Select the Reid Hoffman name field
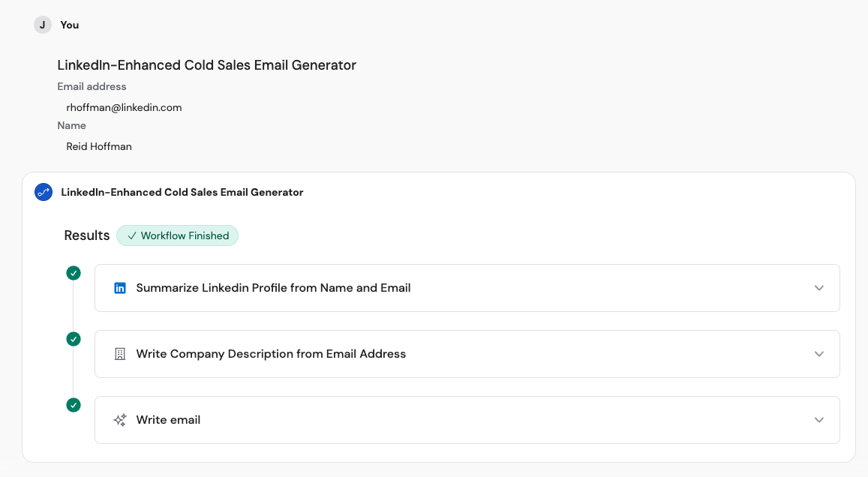The height and width of the screenshot is (477, 868). point(98,146)
